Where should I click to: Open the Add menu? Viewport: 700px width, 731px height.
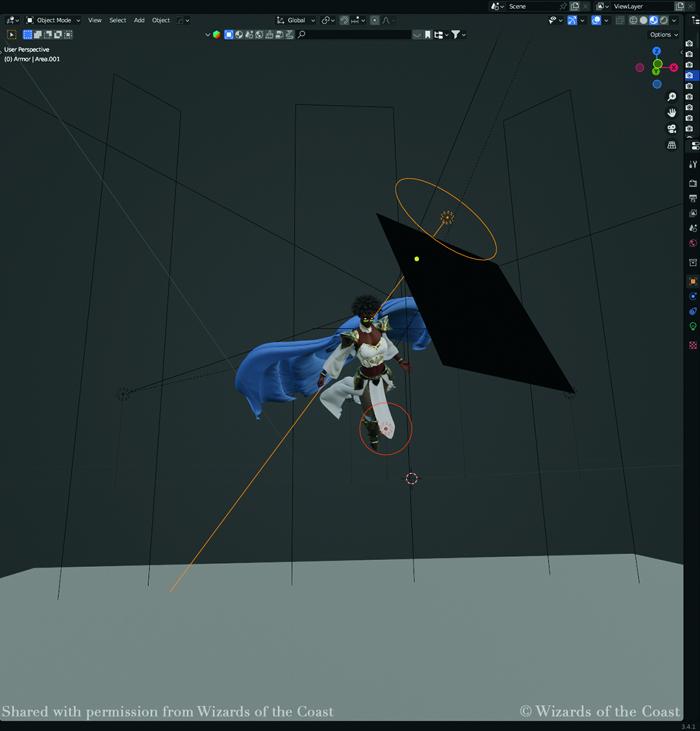[x=139, y=20]
